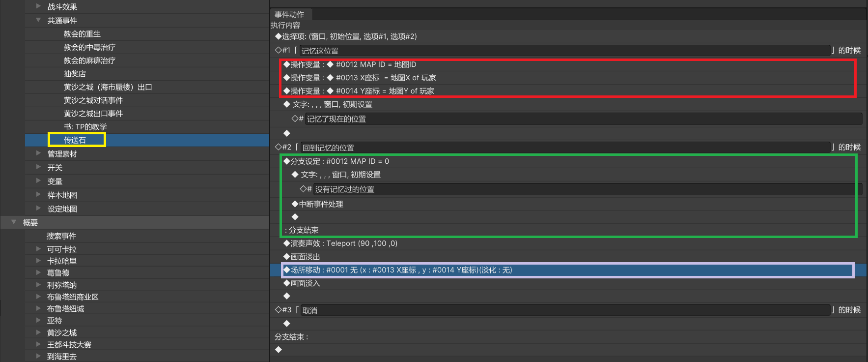
Task: Select the 演奏声效 Teleport command
Action: tap(343, 243)
